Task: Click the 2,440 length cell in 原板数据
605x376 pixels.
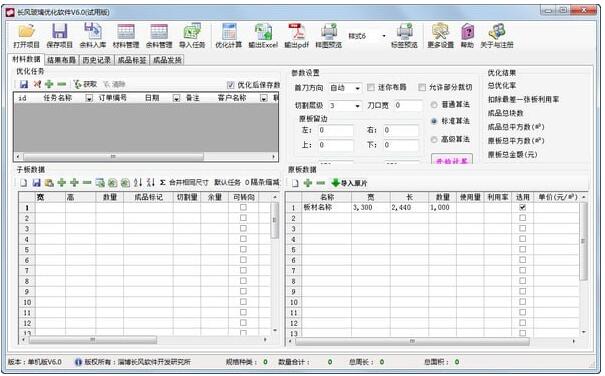Action: 409,207
